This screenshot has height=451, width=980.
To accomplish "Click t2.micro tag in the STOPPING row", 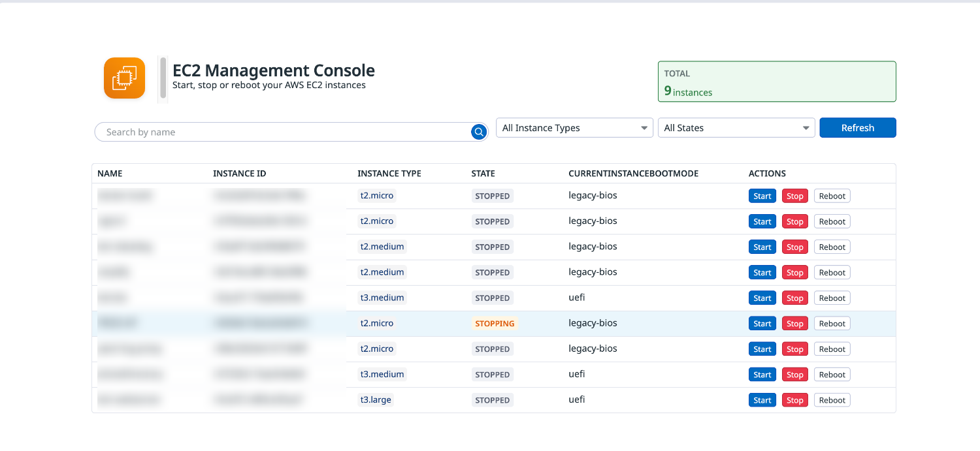I will click(377, 324).
